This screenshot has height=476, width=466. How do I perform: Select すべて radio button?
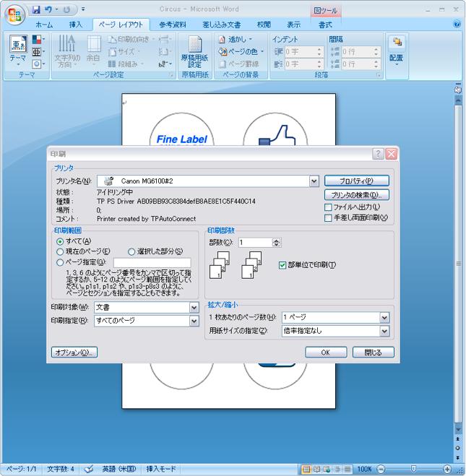tap(60, 242)
